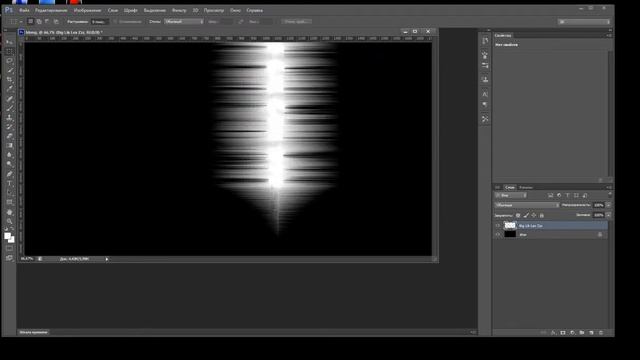Choose Subtract from Selection mode
The image size is (640, 360).
pyautogui.click(x=47, y=22)
